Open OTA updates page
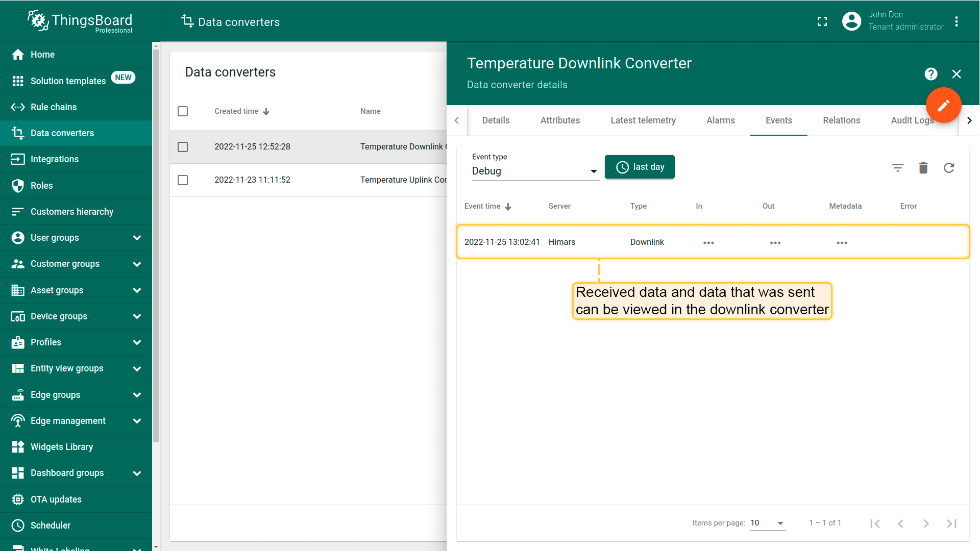The width and height of the screenshot is (980, 551). point(76,499)
